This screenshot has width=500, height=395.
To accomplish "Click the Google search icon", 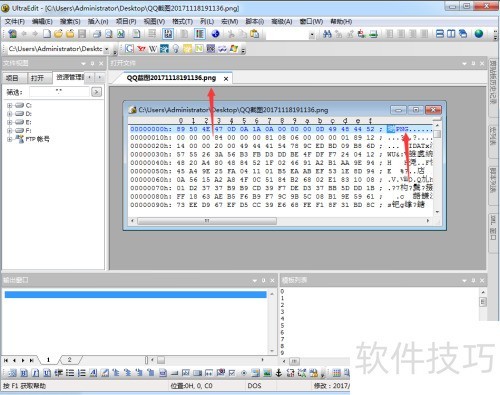I will click(x=129, y=49).
